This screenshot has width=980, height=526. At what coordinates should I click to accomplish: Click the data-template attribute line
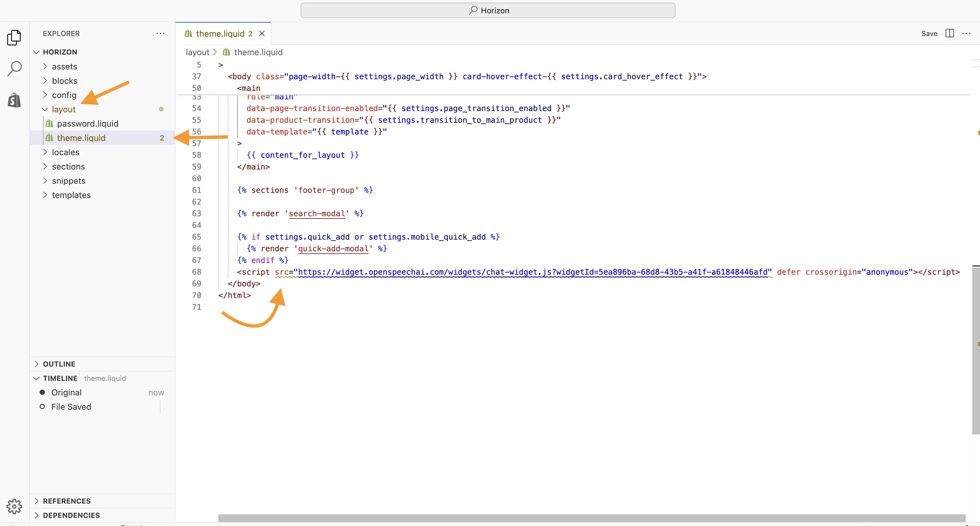click(316, 131)
